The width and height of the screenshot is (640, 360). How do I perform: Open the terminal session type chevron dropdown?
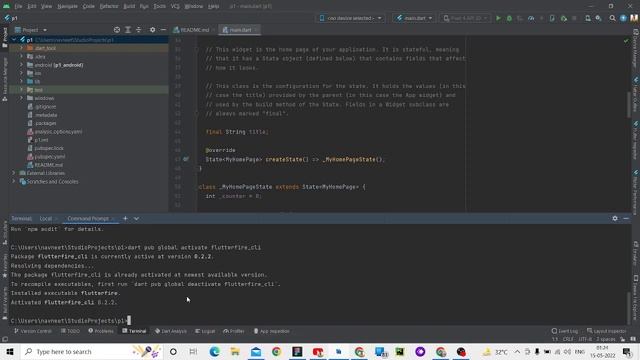[136, 218]
